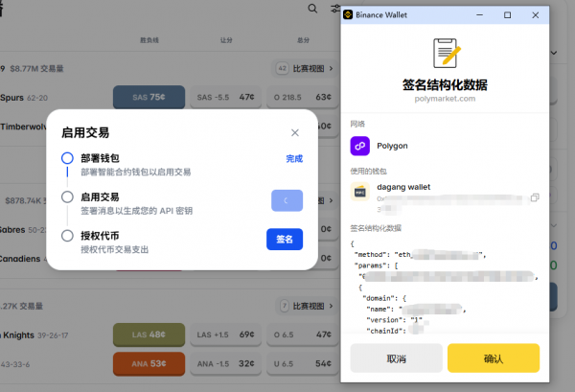Screen dimensions: 575x392
Task: Select ANA -1.5 32¢ spread option
Action: click(x=225, y=364)
